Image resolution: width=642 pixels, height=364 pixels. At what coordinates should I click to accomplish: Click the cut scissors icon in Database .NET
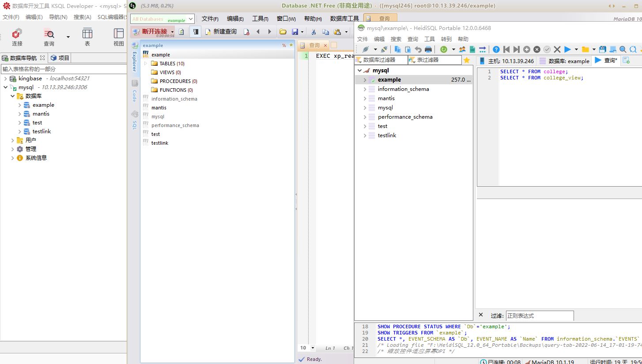coord(313,32)
